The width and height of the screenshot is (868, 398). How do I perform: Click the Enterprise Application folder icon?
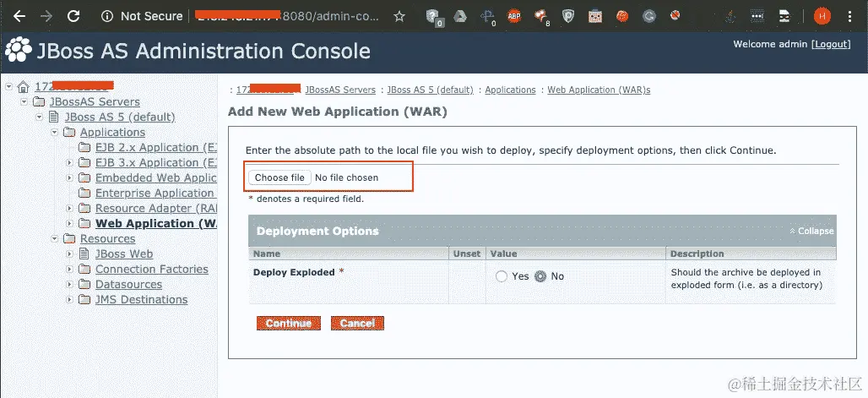point(84,193)
